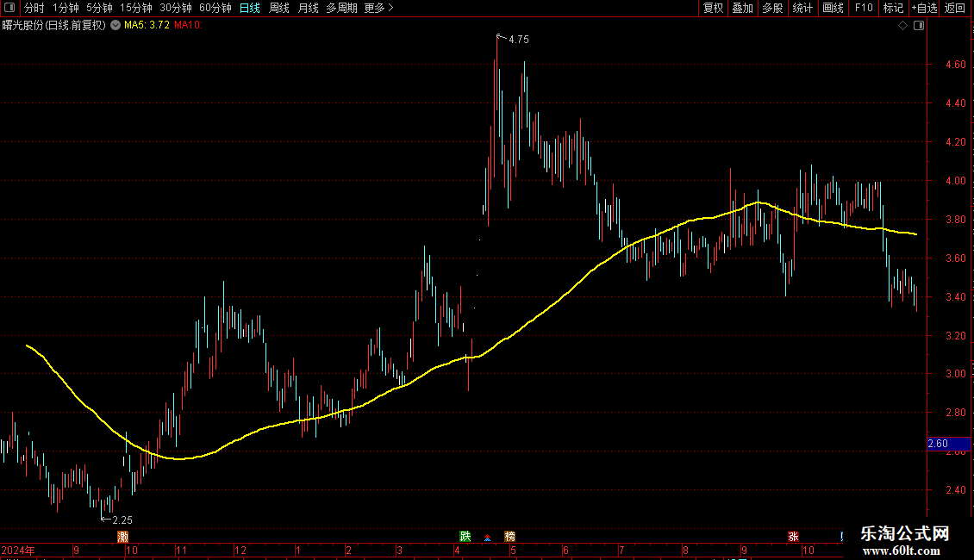Click the 4.00 price axis label
974x560 pixels.
955,181
